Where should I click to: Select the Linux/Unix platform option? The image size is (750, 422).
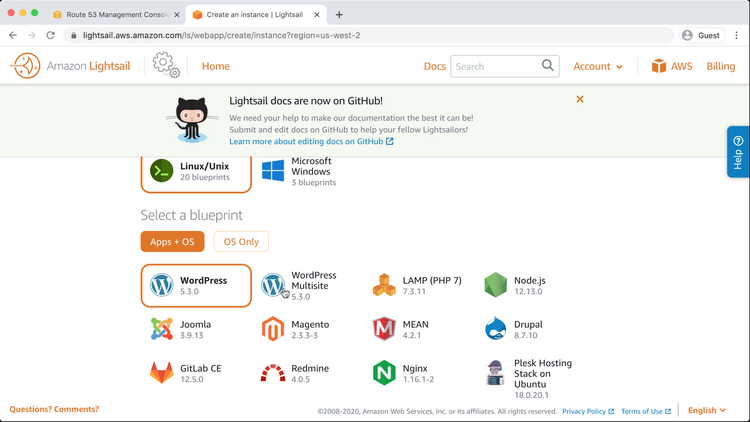pos(195,171)
